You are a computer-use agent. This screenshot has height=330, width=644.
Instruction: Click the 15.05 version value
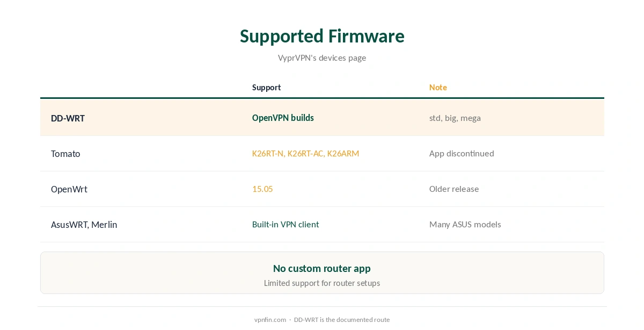pos(262,189)
